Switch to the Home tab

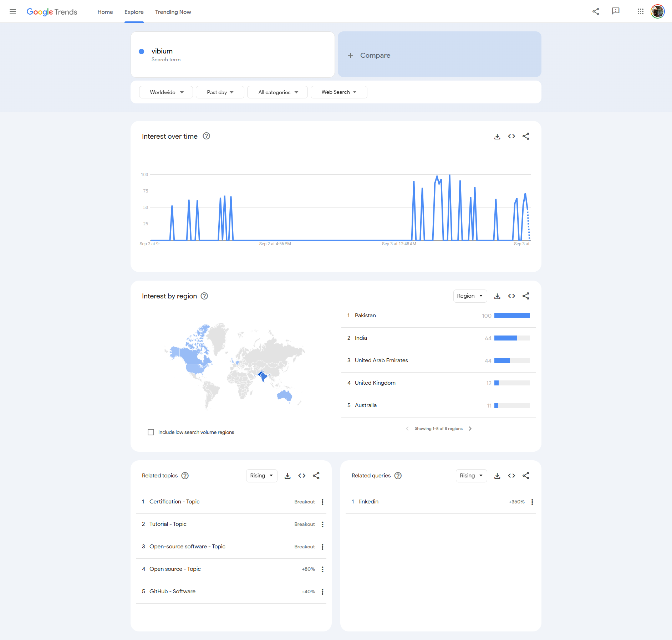[x=105, y=12]
